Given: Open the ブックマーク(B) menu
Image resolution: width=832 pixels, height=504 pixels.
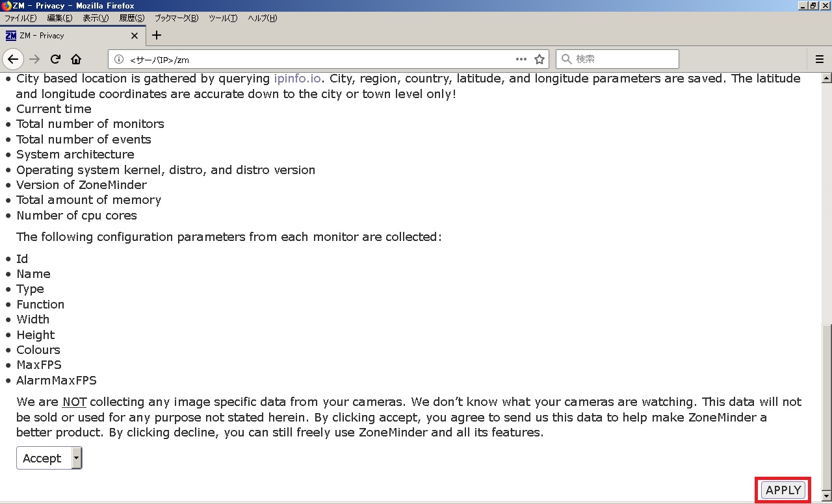Looking at the screenshot, I should coord(176,18).
